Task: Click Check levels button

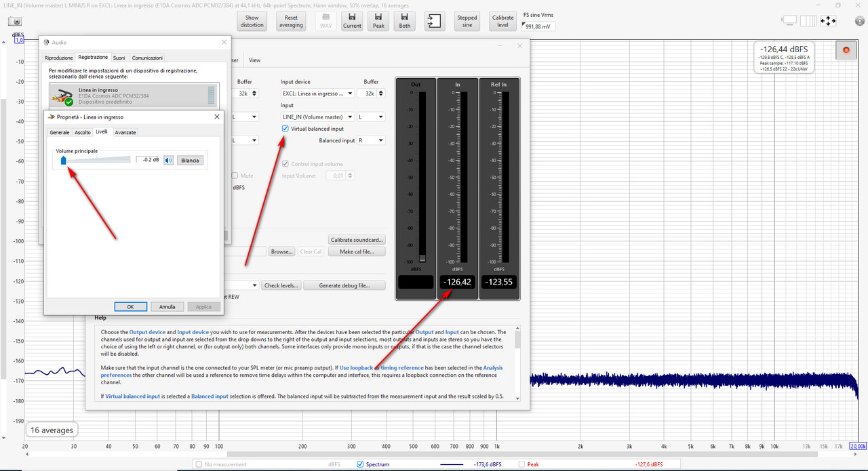Action: (x=281, y=285)
